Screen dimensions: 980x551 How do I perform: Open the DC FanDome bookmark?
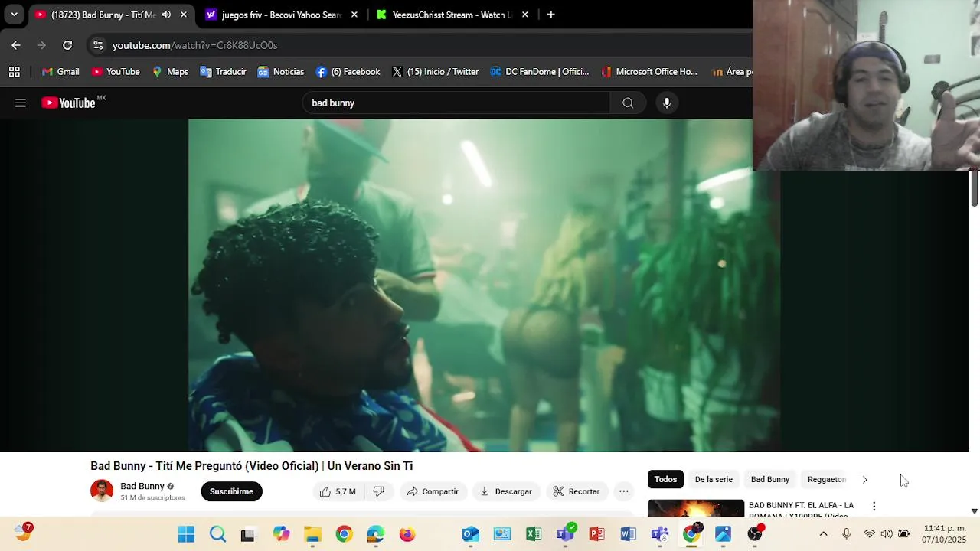click(x=540, y=71)
